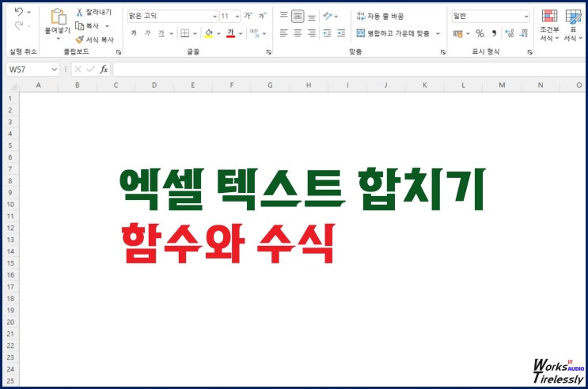Viewport: 588px width, 389px height.
Task: Toggle middle vertical alignment
Action: tap(298, 16)
